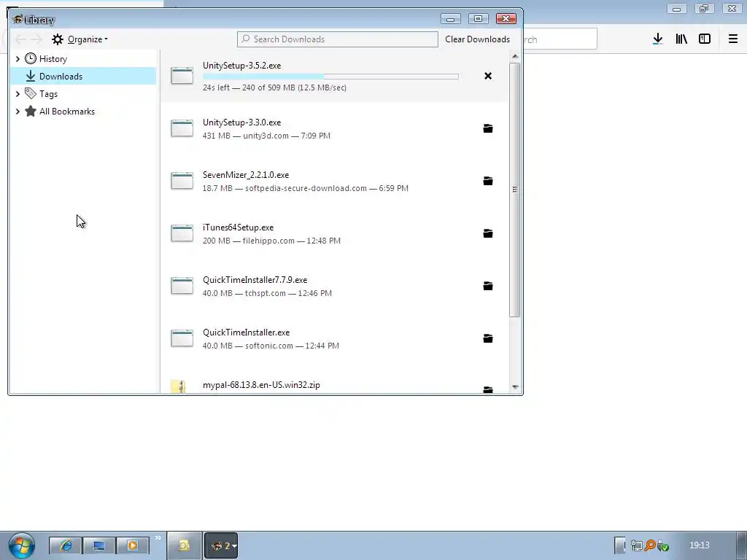
Task: Open containing folder for iTunes64Setup.exe
Action: coord(488,233)
